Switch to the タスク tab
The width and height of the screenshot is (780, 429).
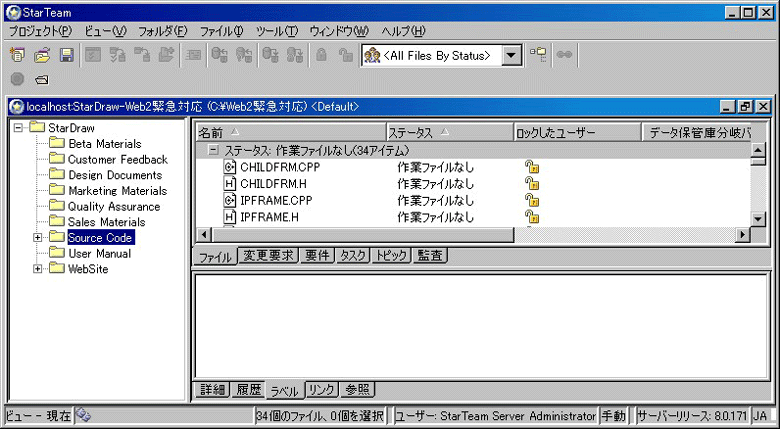click(353, 256)
